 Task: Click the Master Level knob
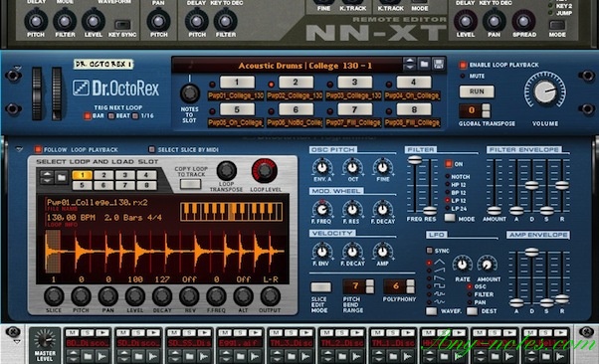(x=45, y=339)
